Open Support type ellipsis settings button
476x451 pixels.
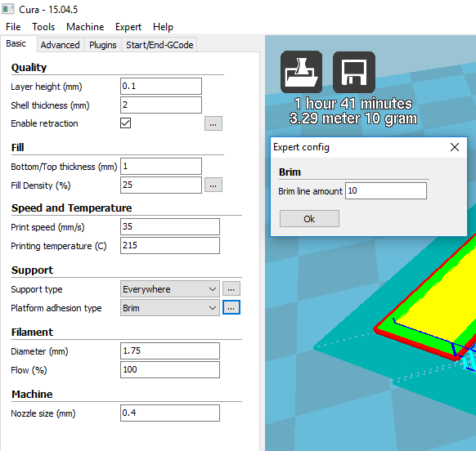coord(231,288)
